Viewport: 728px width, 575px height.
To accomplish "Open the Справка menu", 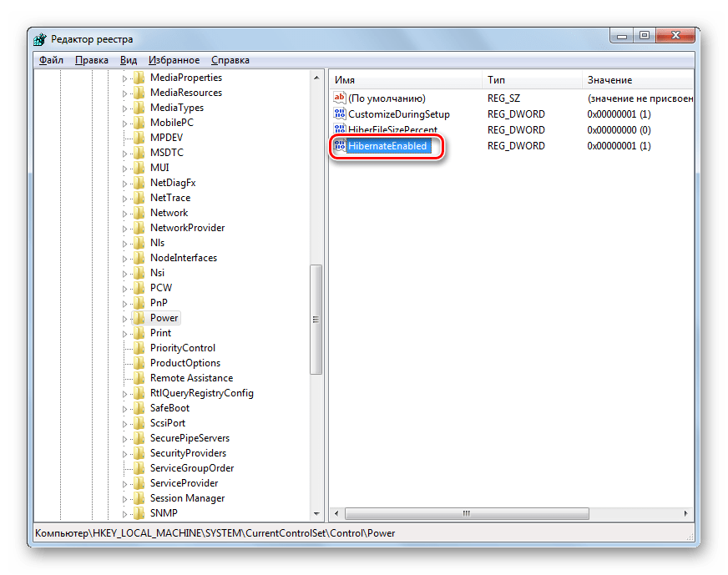I will 230,60.
